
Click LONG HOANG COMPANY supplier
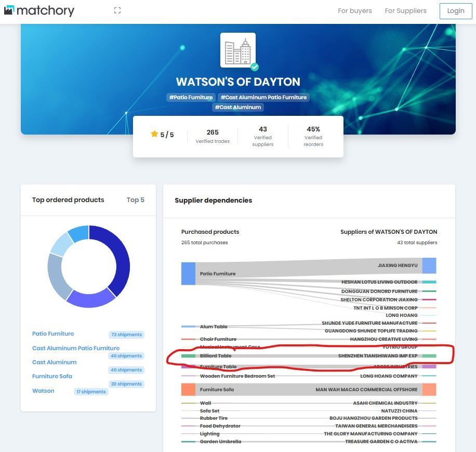click(389, 376)
